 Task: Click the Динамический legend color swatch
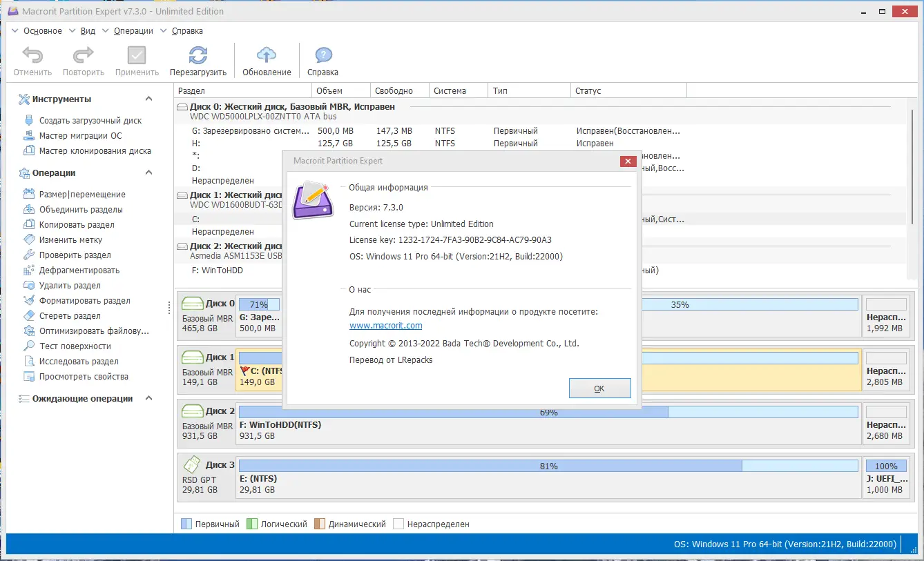coord(319,524)
